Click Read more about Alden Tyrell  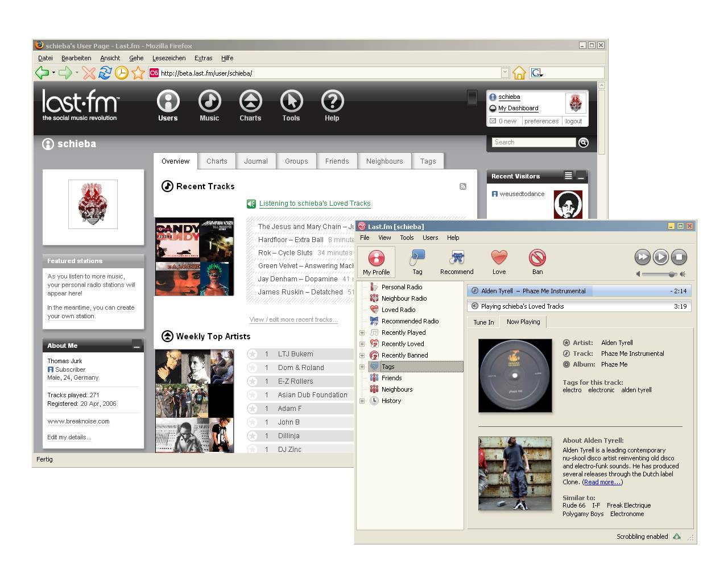point(602,482)
